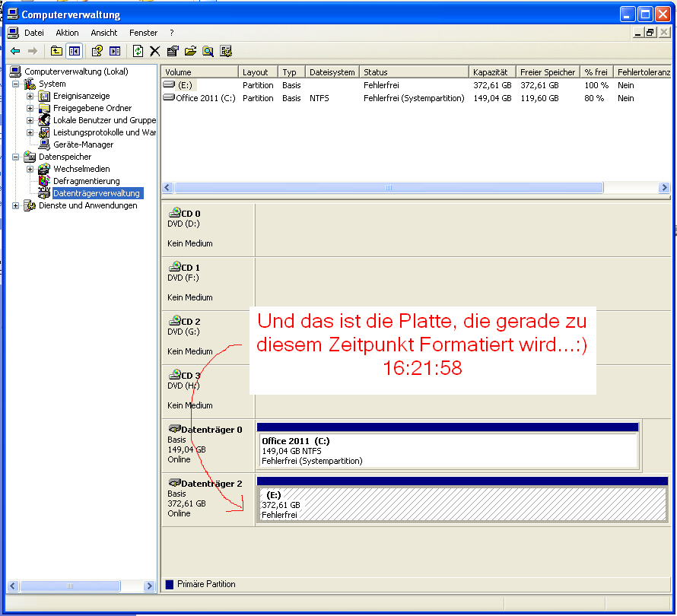Viewport: 677px width, 616px height.
Task: Click the Datenträger 2 disk icon
Action: tap(174, 483)
